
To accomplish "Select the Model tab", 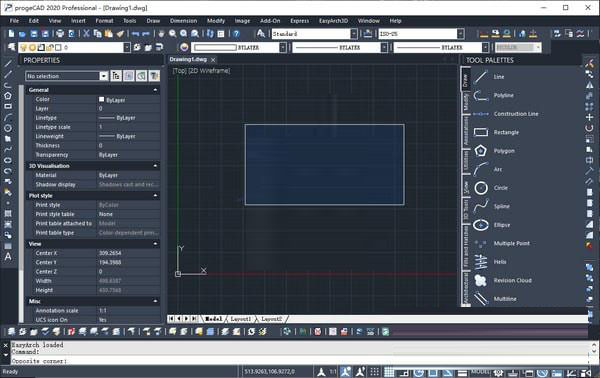I will pos(214,319).
